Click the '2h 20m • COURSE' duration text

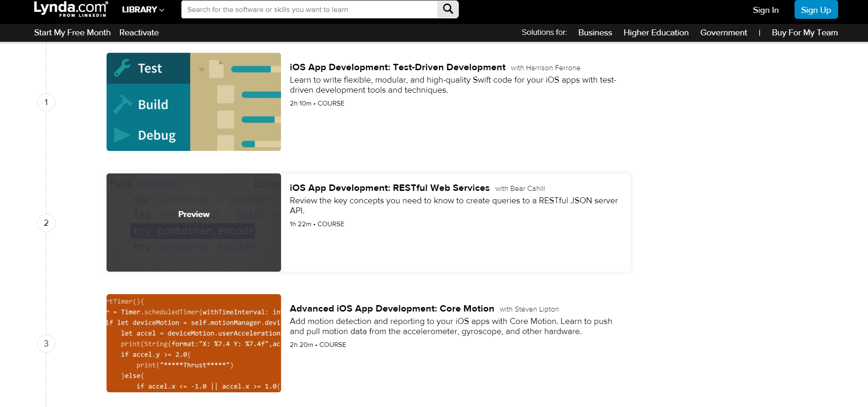point(318,345)
